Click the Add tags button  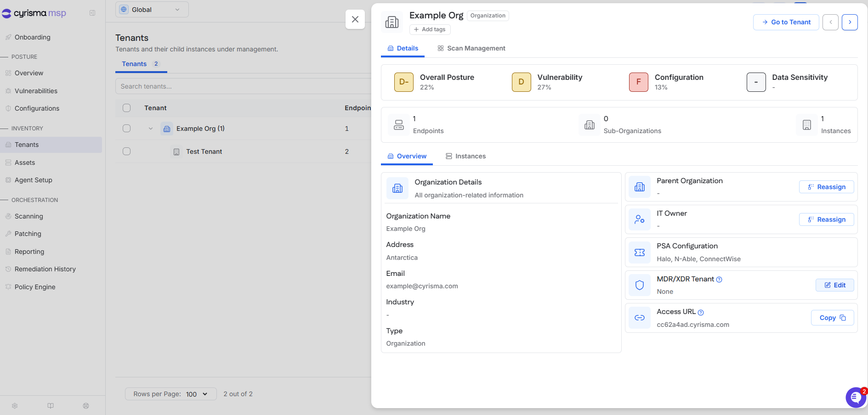430,29
